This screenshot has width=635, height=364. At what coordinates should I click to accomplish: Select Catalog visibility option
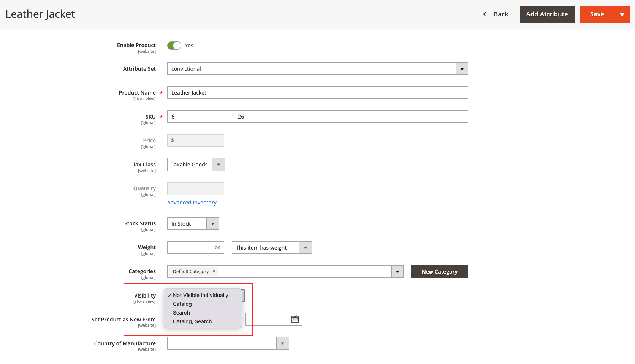click(182, 304)
